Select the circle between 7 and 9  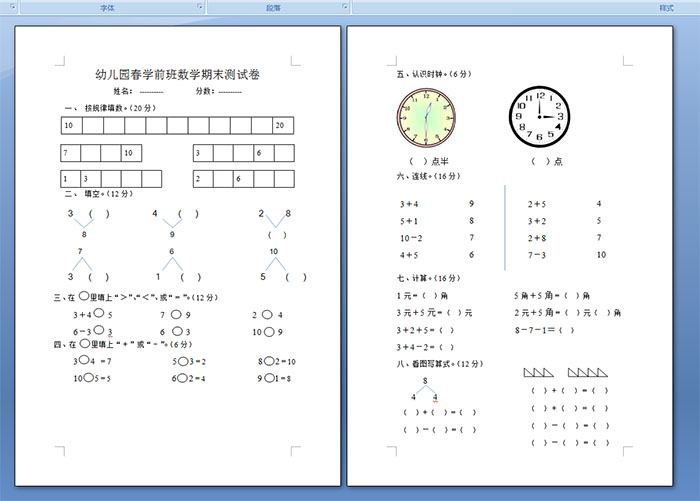pos(176,315)
